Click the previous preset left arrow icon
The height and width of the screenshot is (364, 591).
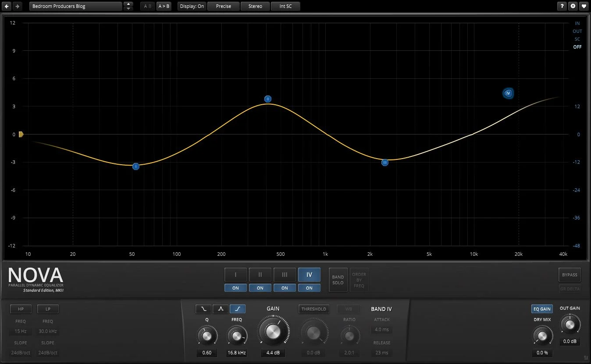(x=7, y=6)
